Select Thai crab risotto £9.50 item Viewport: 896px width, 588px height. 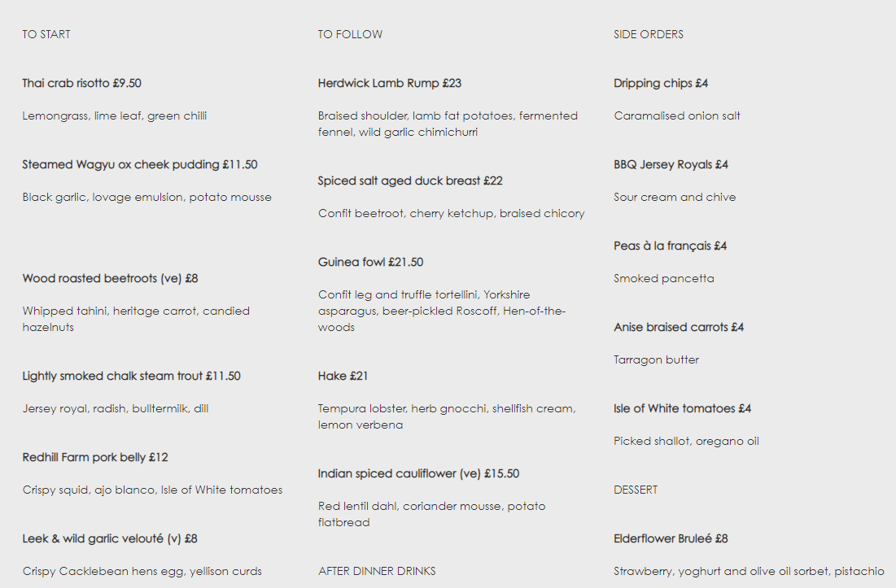pos(81,83)
